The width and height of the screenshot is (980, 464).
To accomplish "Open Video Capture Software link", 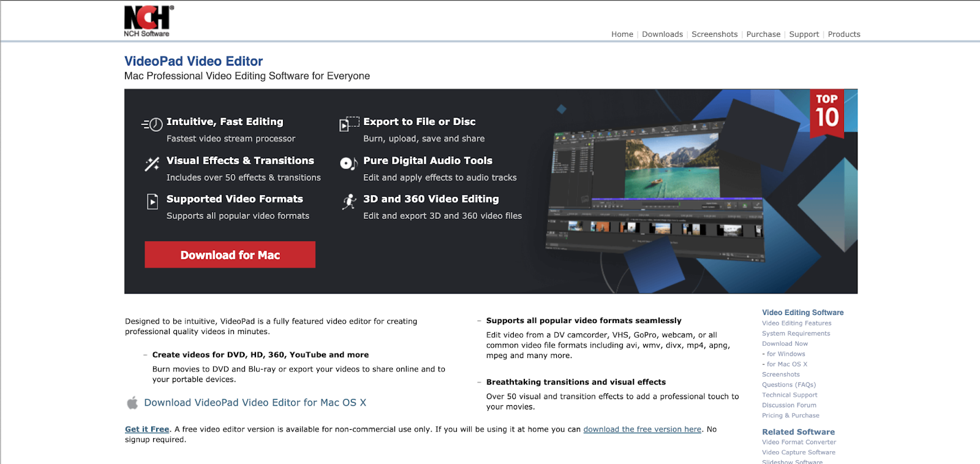I will [798, 452].
